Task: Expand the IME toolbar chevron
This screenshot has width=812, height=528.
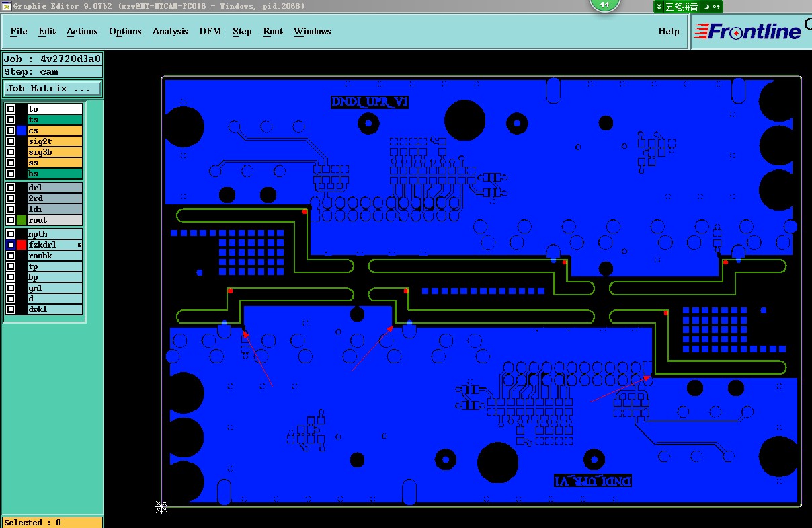Action: tap(659, 7)
